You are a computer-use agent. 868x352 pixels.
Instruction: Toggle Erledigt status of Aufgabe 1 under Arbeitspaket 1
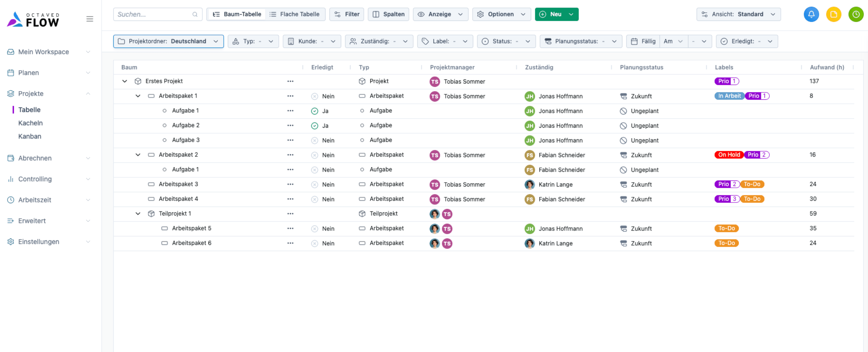click(314, 111)
